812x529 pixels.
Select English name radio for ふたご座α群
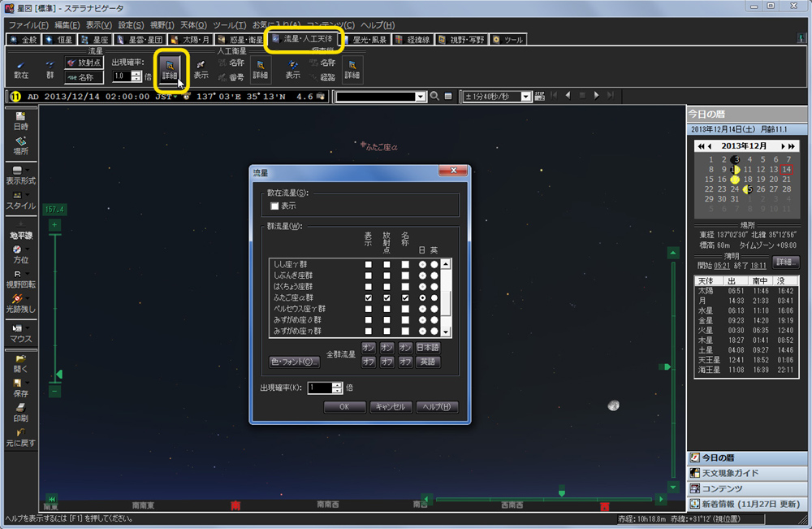click(434, 298)
